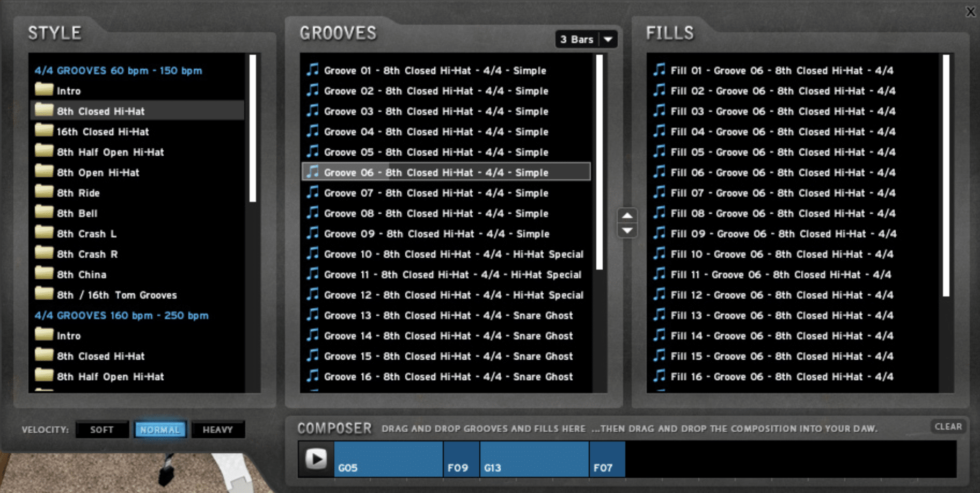Select Fill 03 in the Fills list
The image size is (980, 493).
point(782,111)
